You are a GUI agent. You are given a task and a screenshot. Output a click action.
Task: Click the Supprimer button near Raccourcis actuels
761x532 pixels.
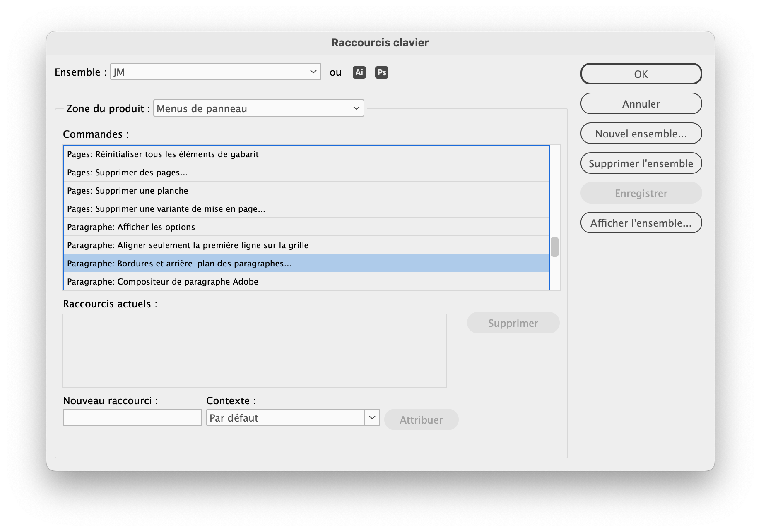pos(513,323)
